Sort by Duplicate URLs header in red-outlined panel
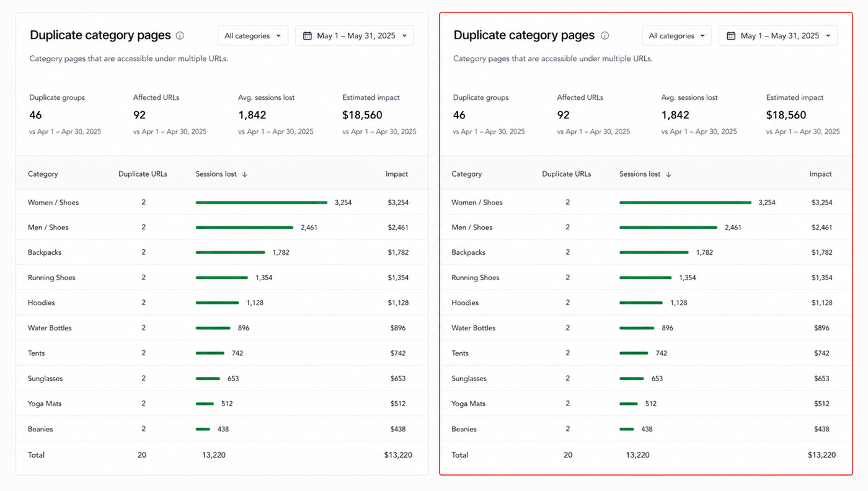868x491 pixels. point(567,174)
